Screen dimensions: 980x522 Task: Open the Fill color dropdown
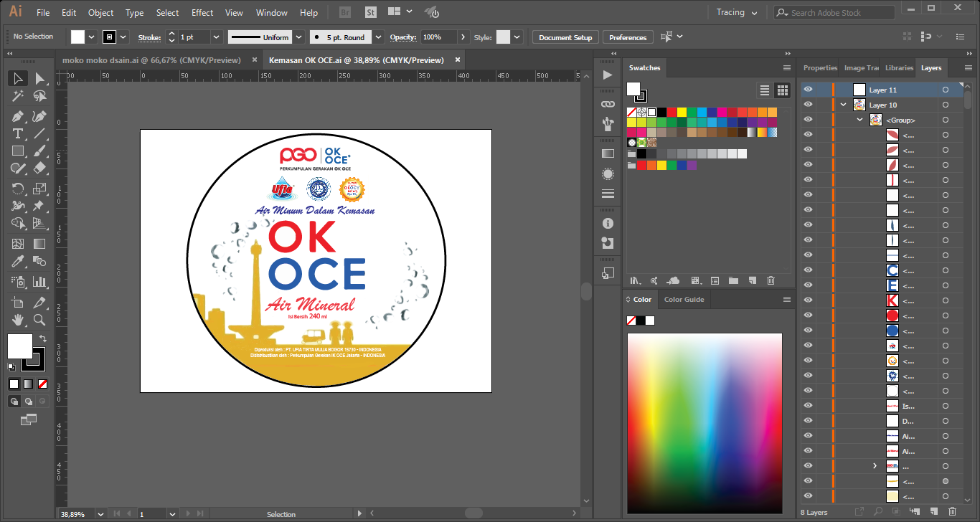tap(92, 37)
